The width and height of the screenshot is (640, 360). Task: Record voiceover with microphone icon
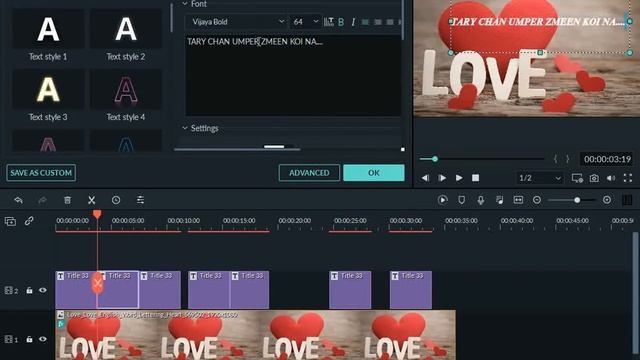click(481, 200)
